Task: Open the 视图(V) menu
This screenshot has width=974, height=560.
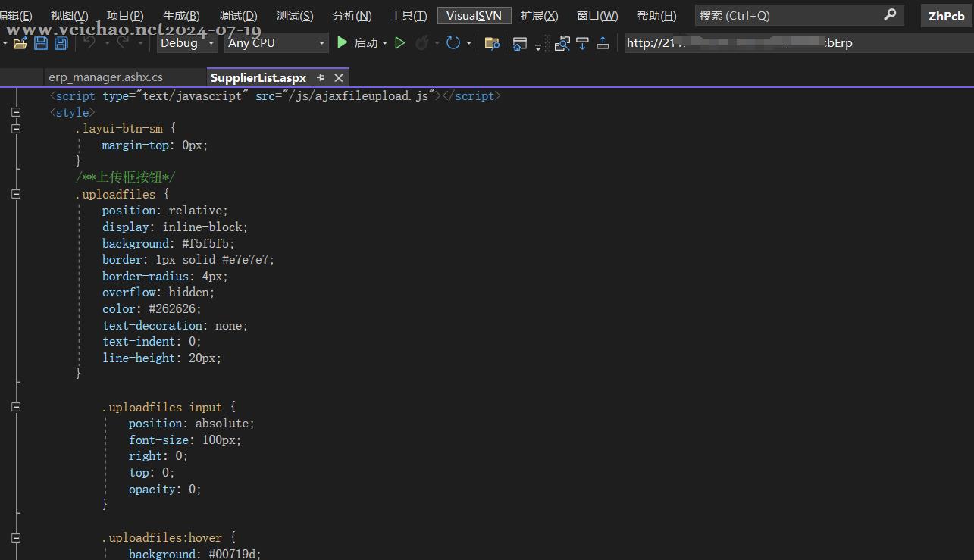Action: [x=69, y=15]
